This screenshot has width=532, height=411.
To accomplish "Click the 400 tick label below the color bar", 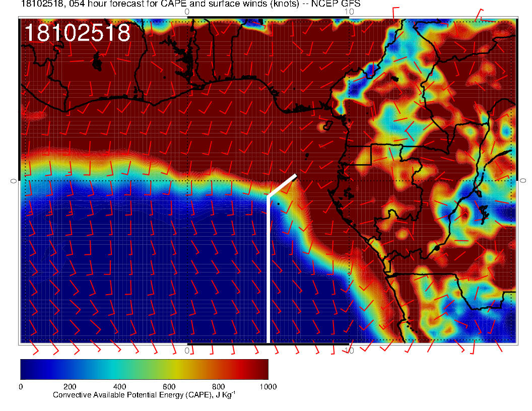I will 119,387.
